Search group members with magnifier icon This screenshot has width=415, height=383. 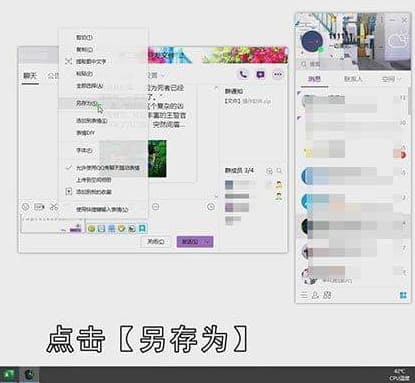(x=279, y=171)
